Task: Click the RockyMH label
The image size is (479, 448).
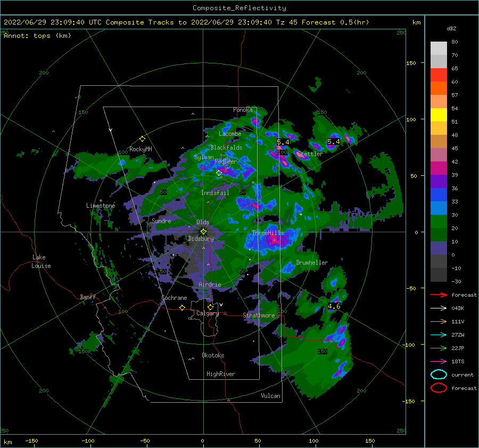Action: 141,149
